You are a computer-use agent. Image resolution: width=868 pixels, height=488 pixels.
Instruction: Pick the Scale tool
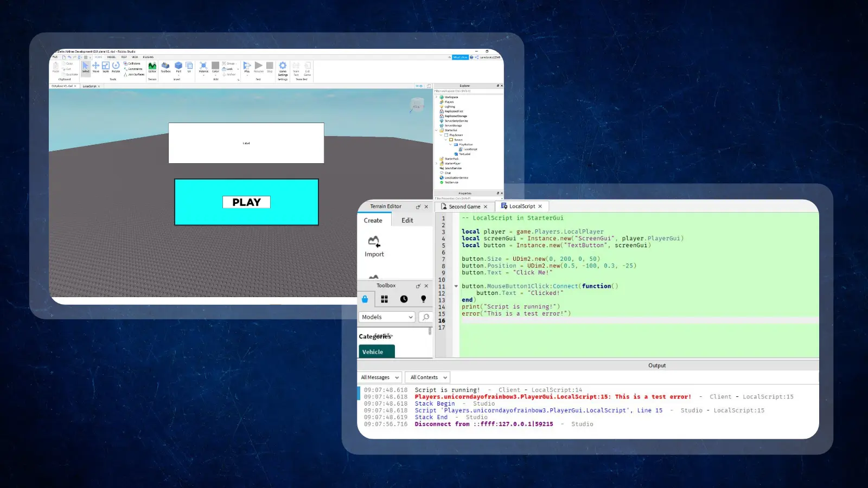point(106,67)
